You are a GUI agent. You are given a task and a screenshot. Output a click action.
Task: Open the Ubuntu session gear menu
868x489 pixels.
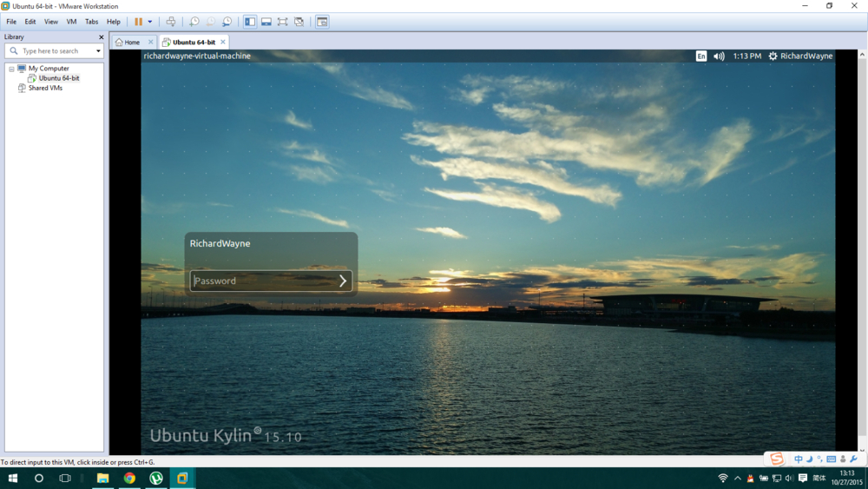[773, 56]
